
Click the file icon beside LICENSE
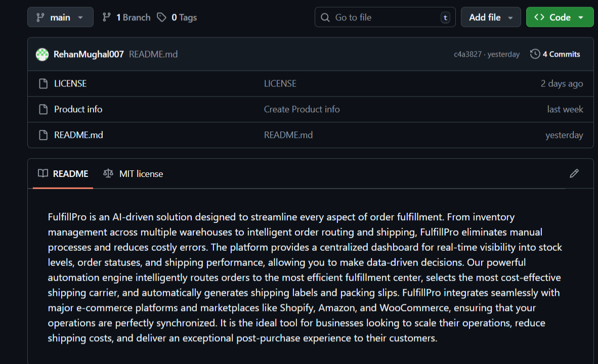point(44,83)
